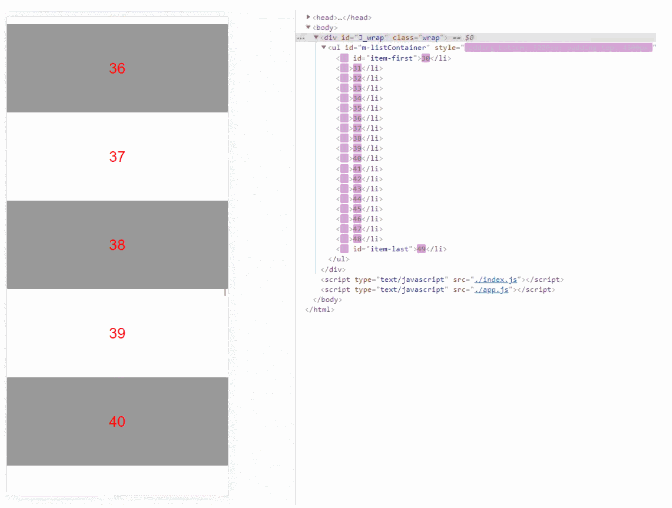The height and width of the screenshot is (508, 672).
Task: Select the li row containing 34
Action: [359, 98]
